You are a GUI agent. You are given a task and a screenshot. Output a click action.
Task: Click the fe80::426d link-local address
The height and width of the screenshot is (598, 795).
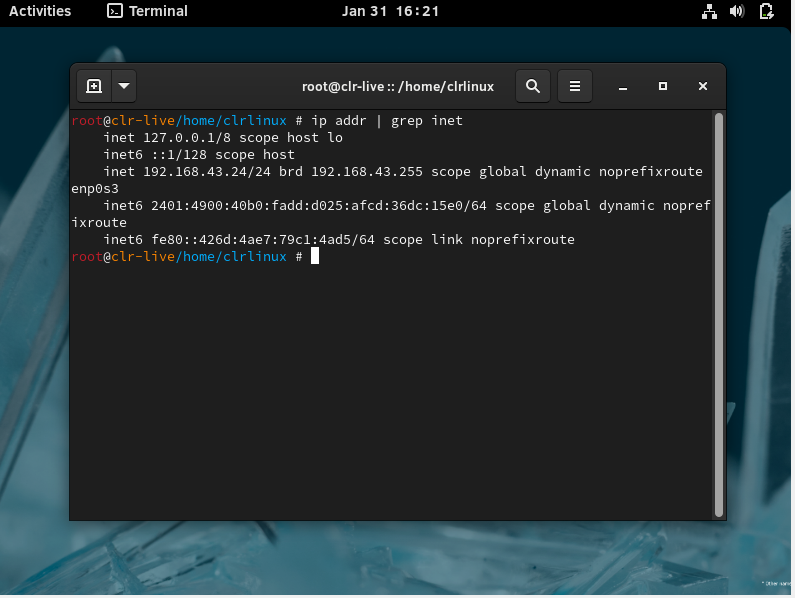click(263, 239)
